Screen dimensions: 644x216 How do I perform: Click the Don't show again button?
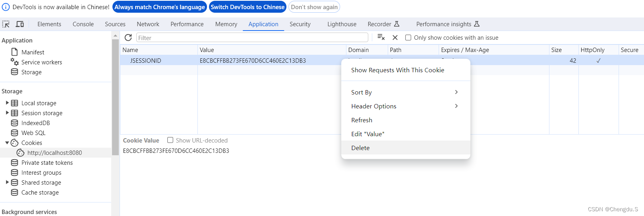(x=314, y=7)
